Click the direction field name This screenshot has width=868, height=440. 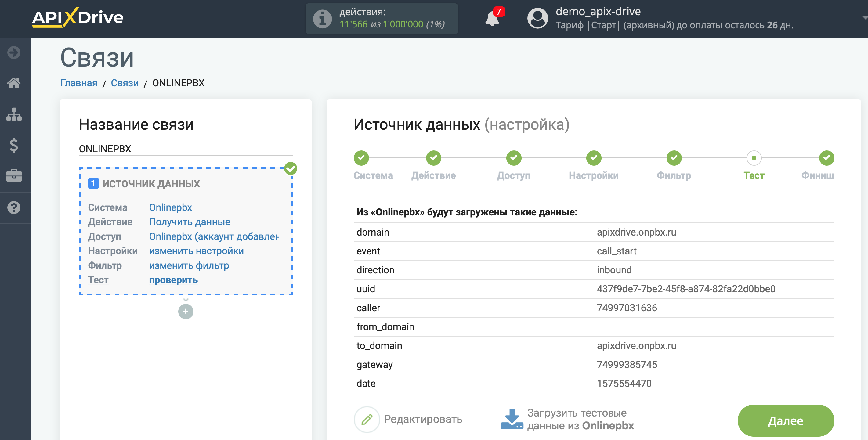(x=375, y=270)
